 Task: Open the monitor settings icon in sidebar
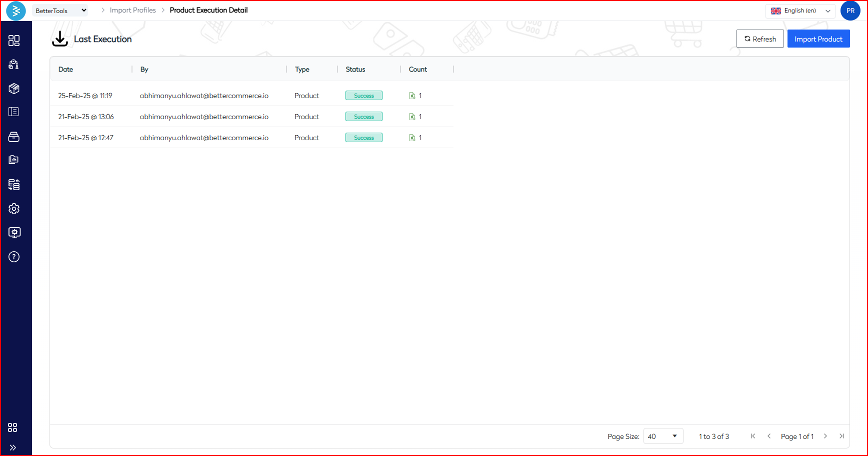tap(14, 233)
